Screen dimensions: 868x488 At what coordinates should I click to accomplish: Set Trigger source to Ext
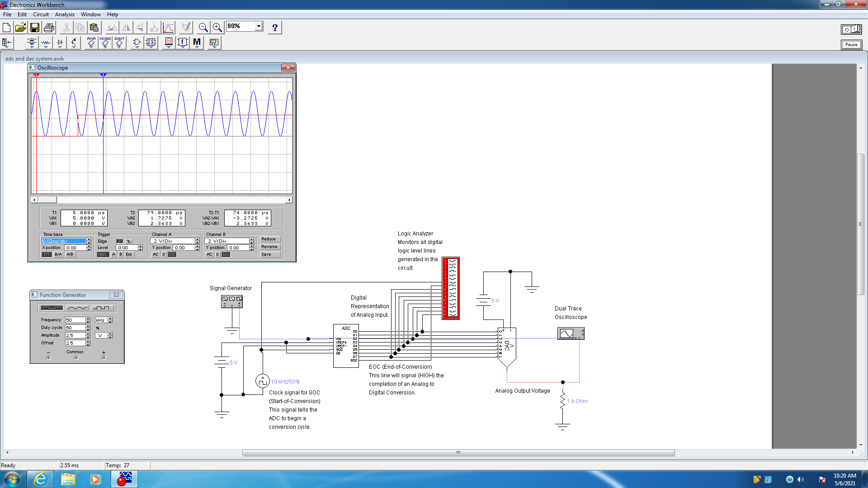129,254
